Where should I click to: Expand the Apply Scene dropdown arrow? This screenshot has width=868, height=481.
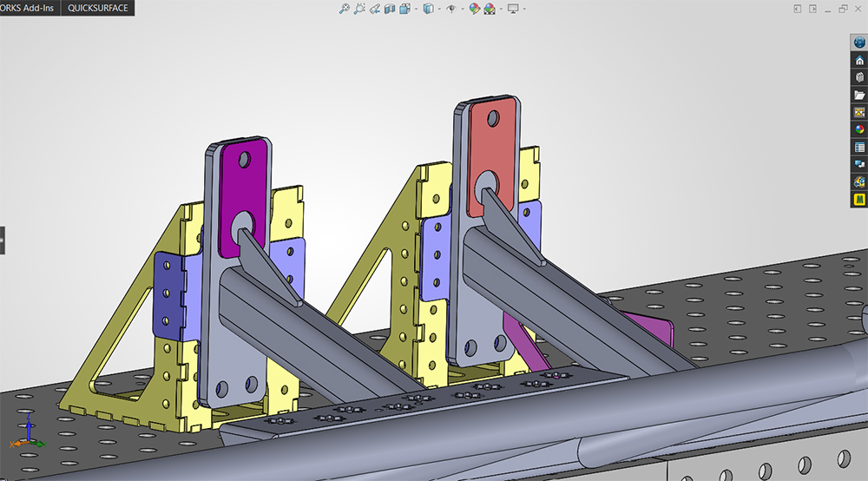coord(501,9)
